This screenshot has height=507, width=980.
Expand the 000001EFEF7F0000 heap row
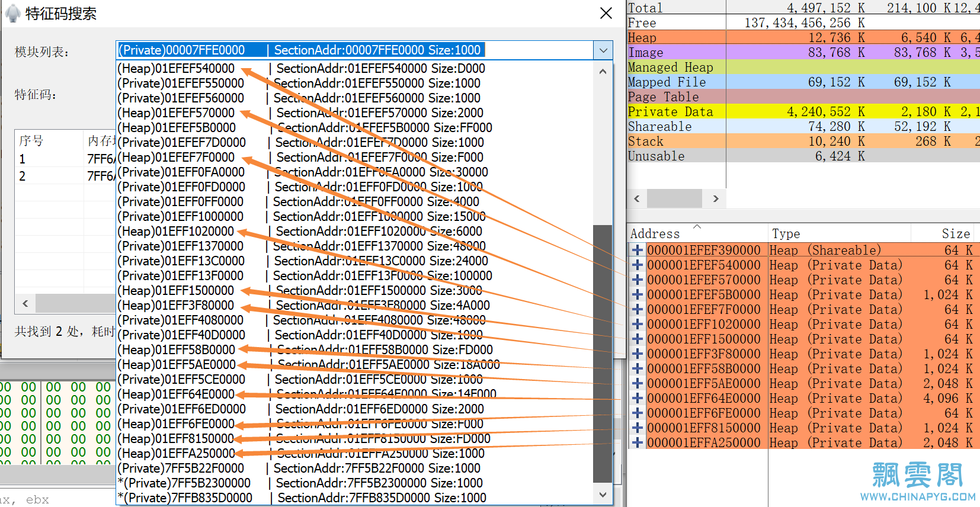pyautogui.click(x=638, y=309)
